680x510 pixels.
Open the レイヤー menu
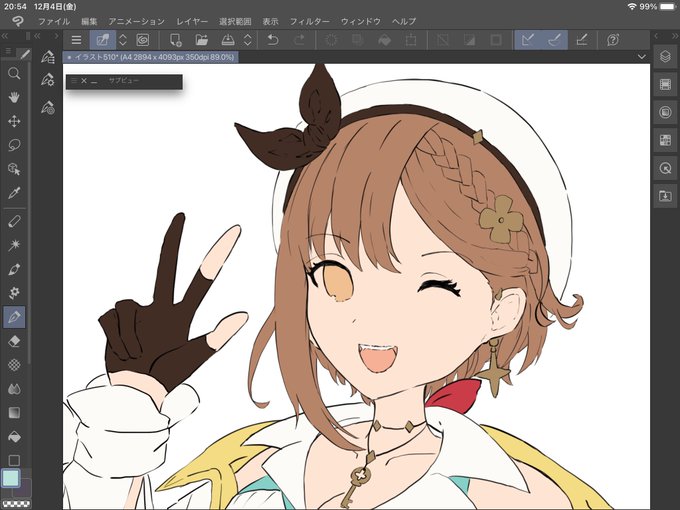coord(192,21)
